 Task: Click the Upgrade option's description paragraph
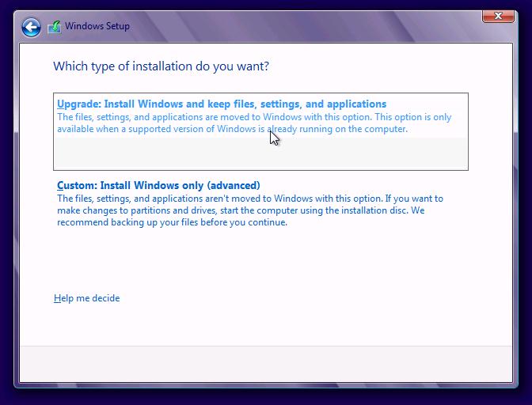[x=253, y=123]
